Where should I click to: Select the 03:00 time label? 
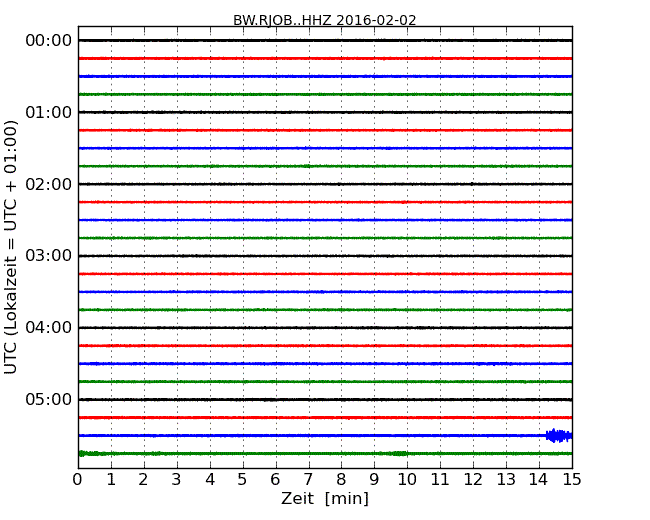click(x=49, y=256)
